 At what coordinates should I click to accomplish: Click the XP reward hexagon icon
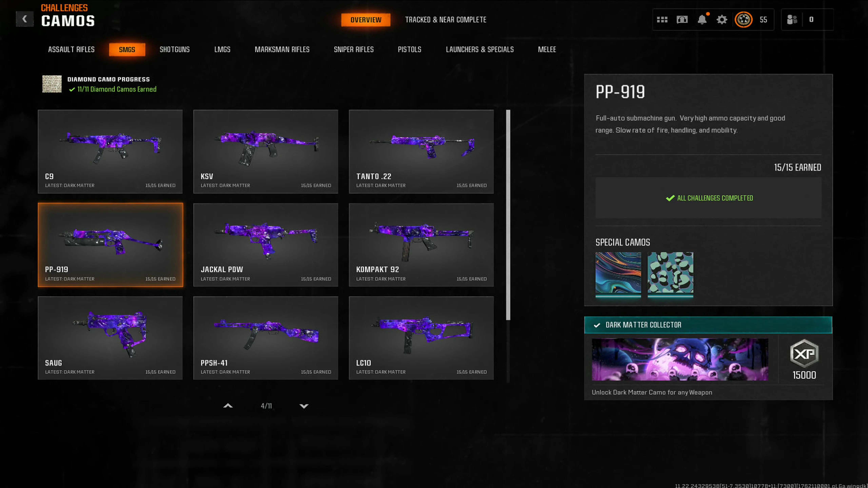coord(804,354)
